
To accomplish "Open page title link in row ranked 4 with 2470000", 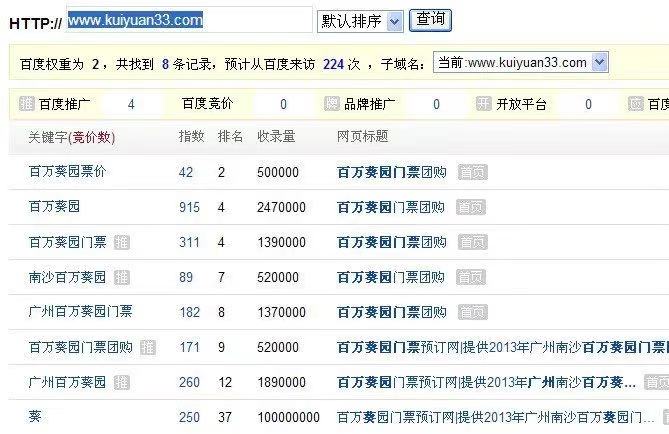I will (x=391, y=207).
